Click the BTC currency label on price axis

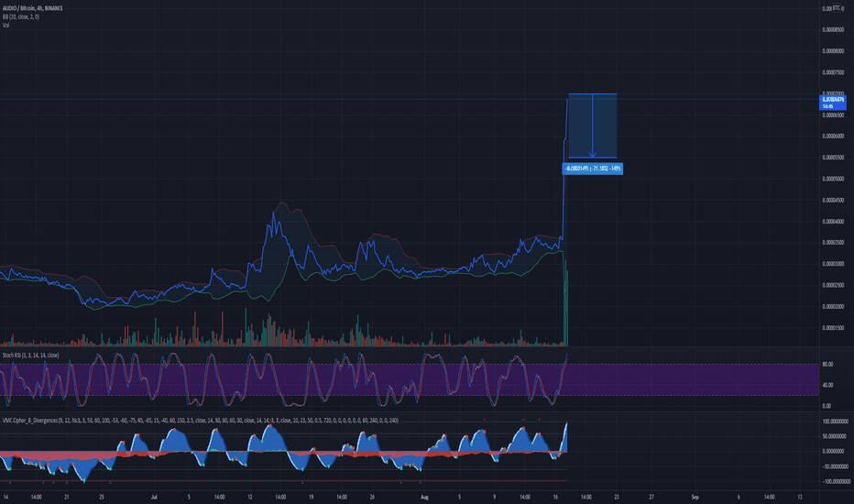(836, 7)
